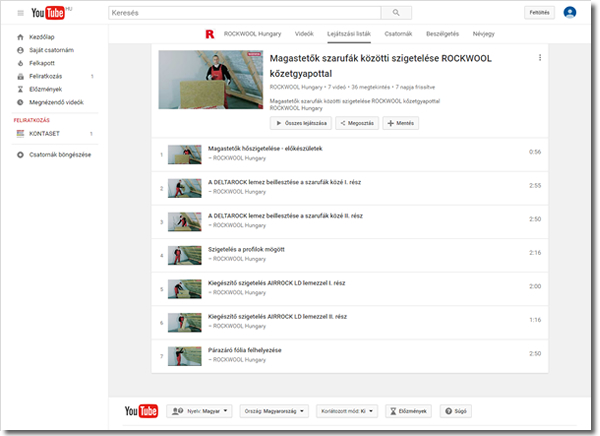Image resolution: width=600 pixels, height=436 pixels.
Task: Open 'Kiegészítő szigetelés AIRROCK LD lemezzel II. rész'
Action: [277, 317]
